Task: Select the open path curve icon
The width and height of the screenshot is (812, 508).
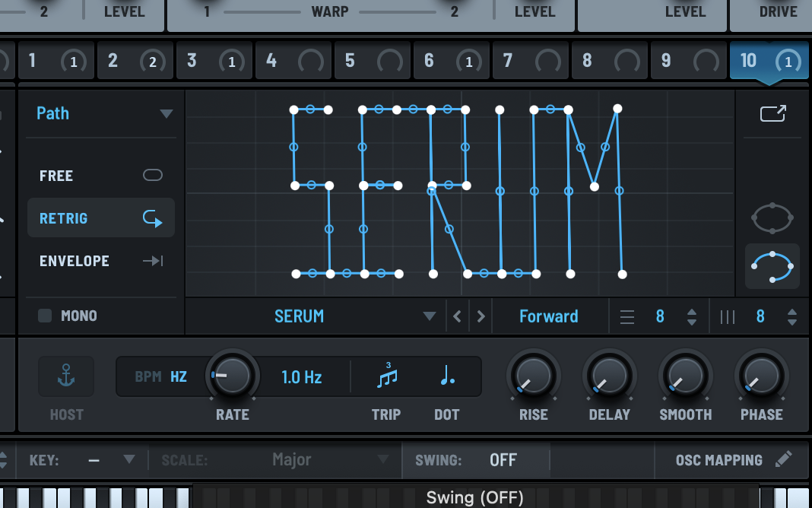Action: pos(772,266)
